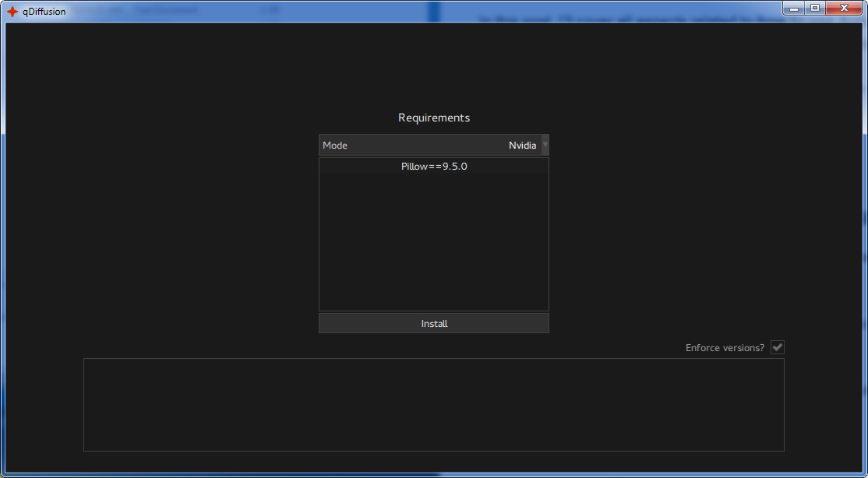The height and width of the screenshot is (478, 868).
Task: Click the Requirements heading
Action: point(434,118)
